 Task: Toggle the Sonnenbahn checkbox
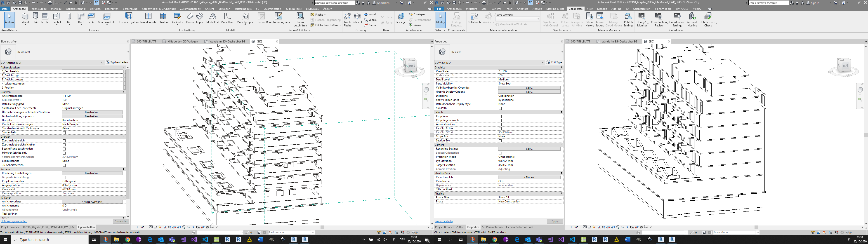click(x=64, y=132)
